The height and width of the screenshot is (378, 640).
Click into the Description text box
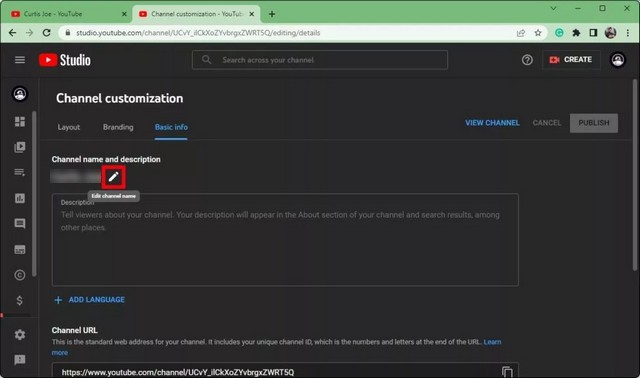[285, 240]
